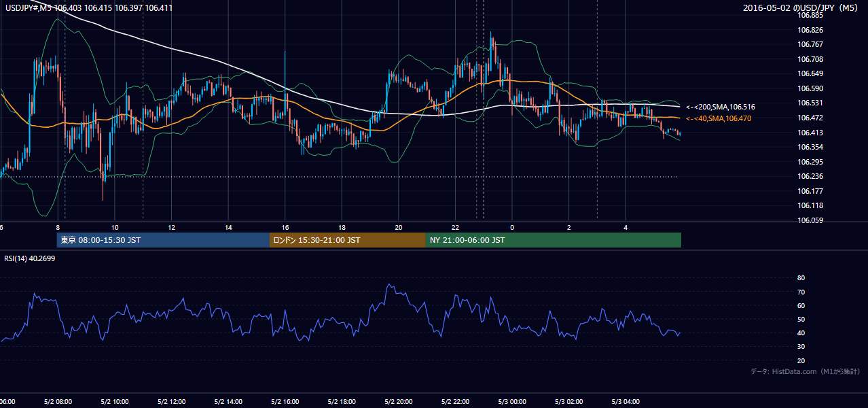868x408 pixels.
Task: Click the 5/2 08:00 time axis label
Action: click(58, 402)
